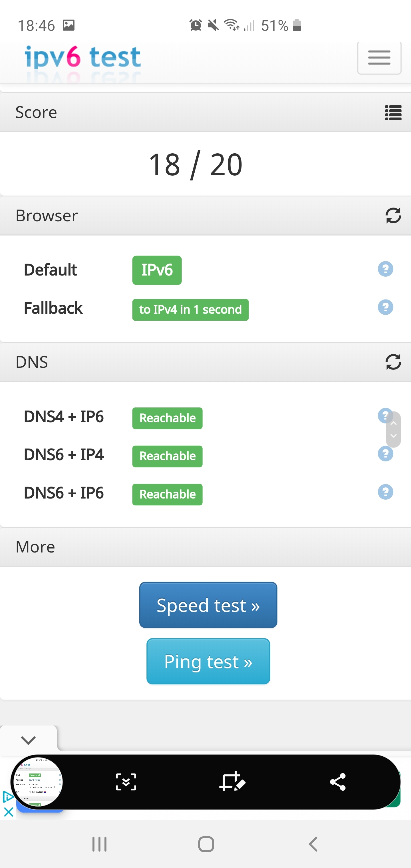411x868 pixels.
Task: Go to ipv6 test home logo
Action: [82, 57]
